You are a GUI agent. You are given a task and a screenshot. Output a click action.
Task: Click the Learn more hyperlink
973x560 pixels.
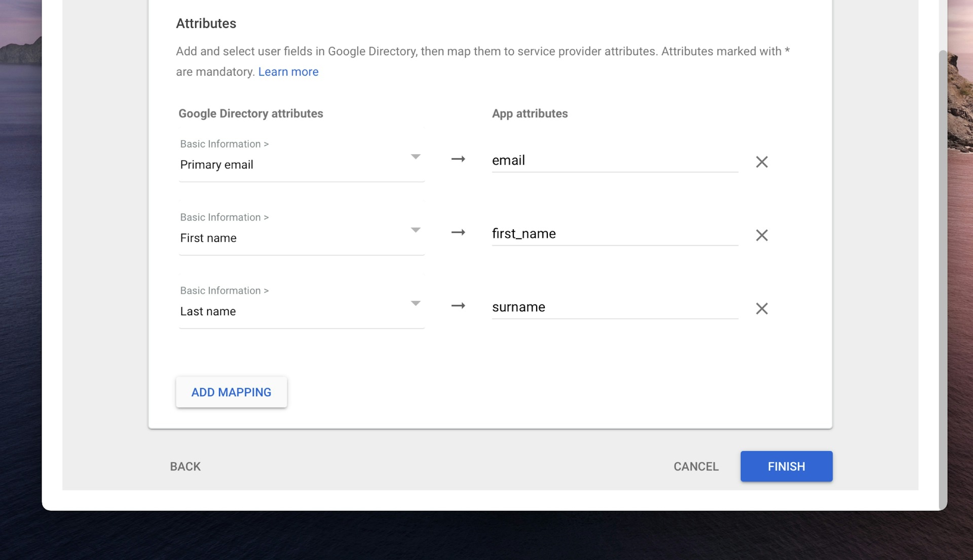click(x=289, y=71)
